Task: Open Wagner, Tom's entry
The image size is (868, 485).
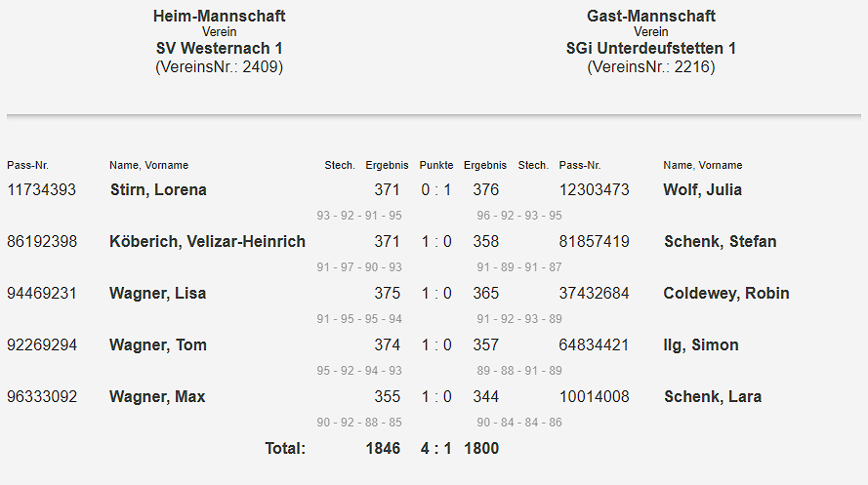Action: (x=157, y=345)
